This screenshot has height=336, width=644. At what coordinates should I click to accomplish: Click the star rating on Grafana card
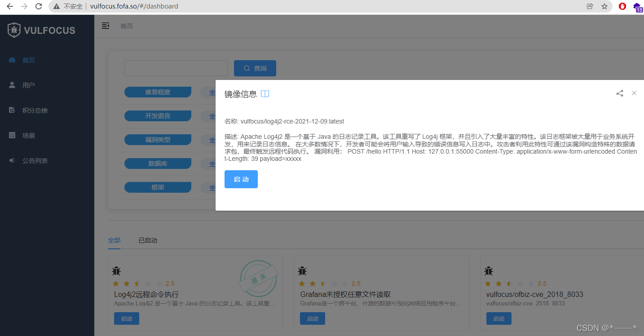tap(323, 283)
